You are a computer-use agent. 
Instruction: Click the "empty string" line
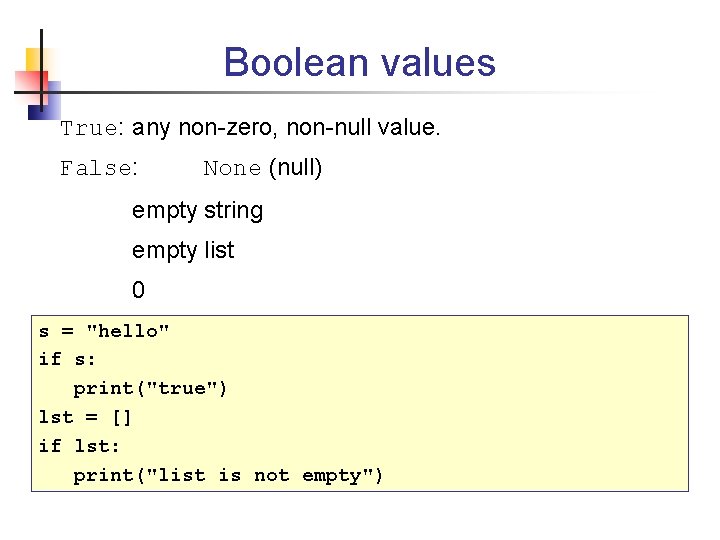197,210
